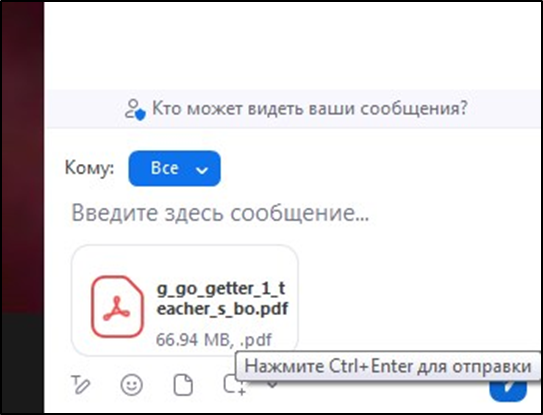Open the emoji picker smiley icon

coord(132,385)
